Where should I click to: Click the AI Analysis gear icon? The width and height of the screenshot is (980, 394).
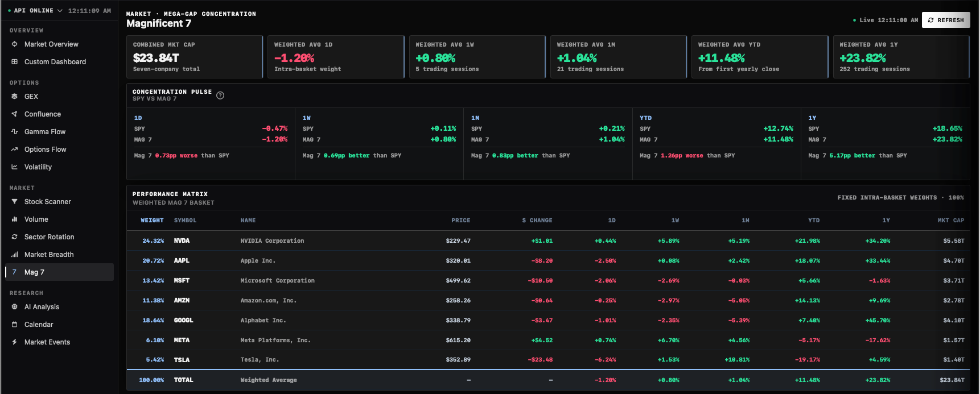[x=14, y=307]
